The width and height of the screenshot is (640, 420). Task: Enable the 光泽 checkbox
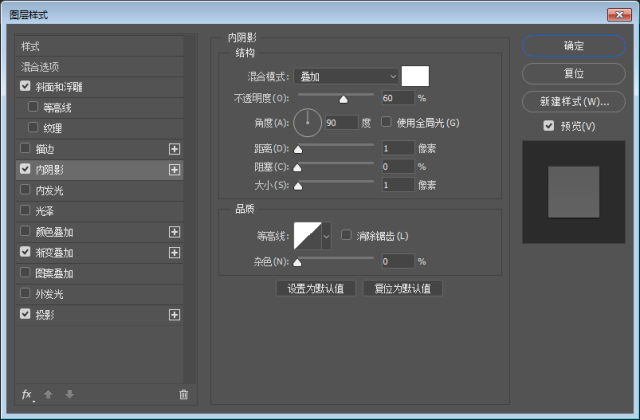click(25, 210)
